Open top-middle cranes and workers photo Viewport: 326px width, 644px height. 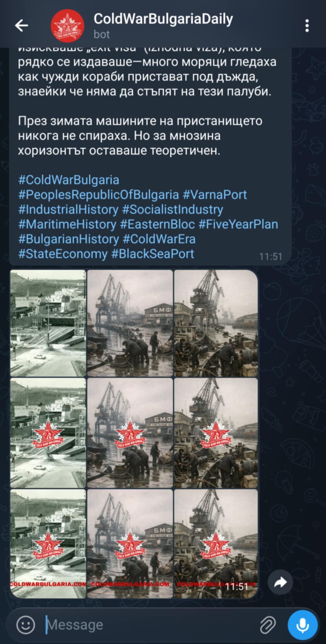pyautogui.click(x=130, y=323)
